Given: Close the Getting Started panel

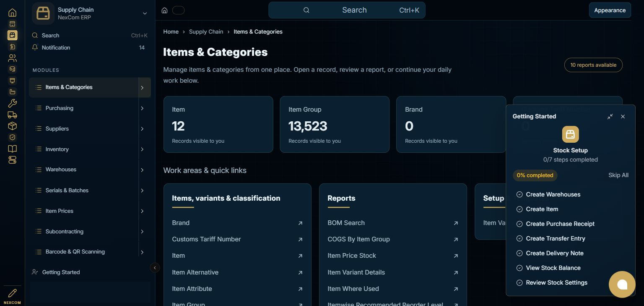Looking at the screenshot, I should click(623, 116).
